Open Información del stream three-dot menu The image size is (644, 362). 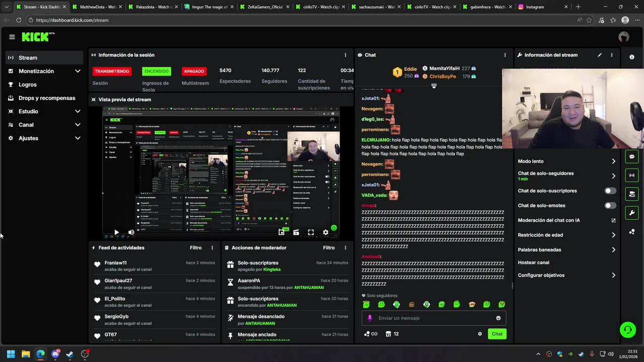coord(612,55)
